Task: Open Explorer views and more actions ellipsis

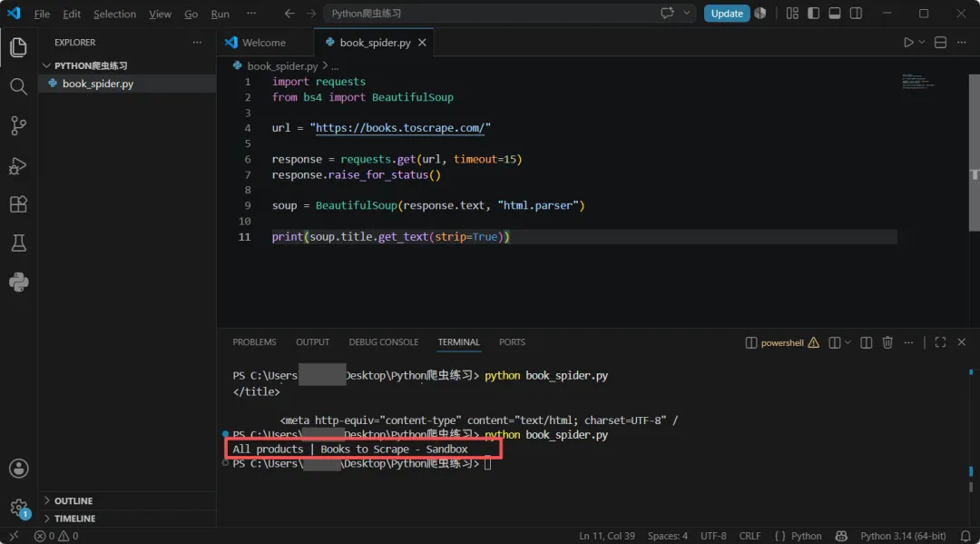Action: tap(197, 43)
